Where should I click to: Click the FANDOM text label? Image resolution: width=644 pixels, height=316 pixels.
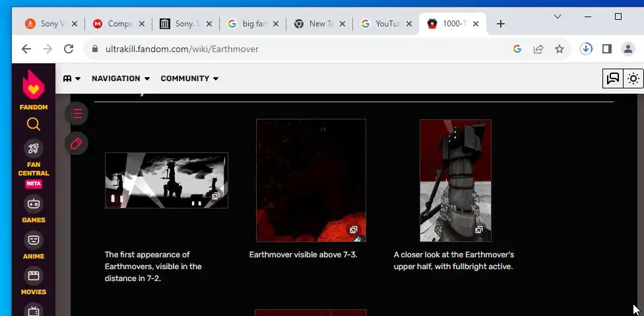click(x=34, y=107)
